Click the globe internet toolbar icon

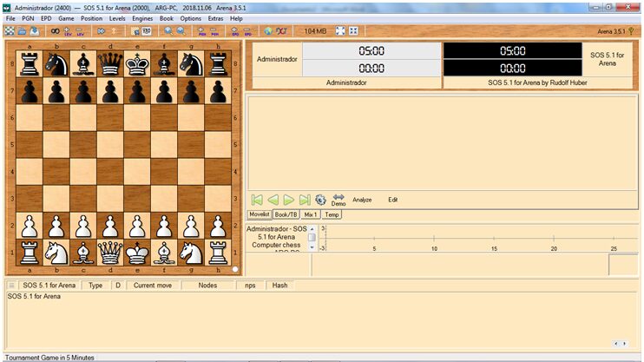268,31
